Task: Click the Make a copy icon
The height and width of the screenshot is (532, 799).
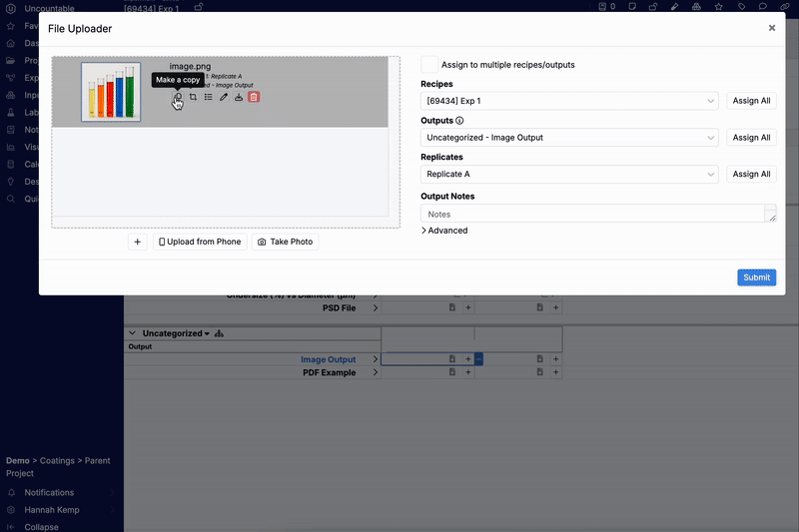Action: tap(177, 97)
